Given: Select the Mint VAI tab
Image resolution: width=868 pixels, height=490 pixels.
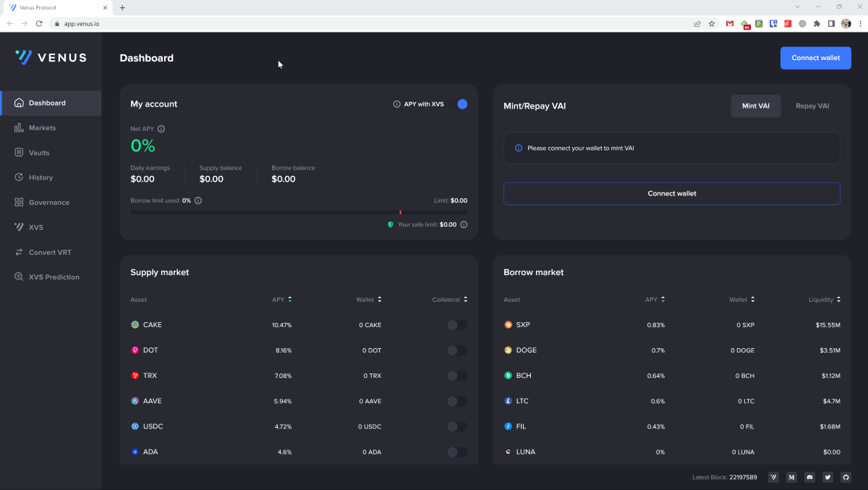Looking at the screenshot, I should [756, 106].
